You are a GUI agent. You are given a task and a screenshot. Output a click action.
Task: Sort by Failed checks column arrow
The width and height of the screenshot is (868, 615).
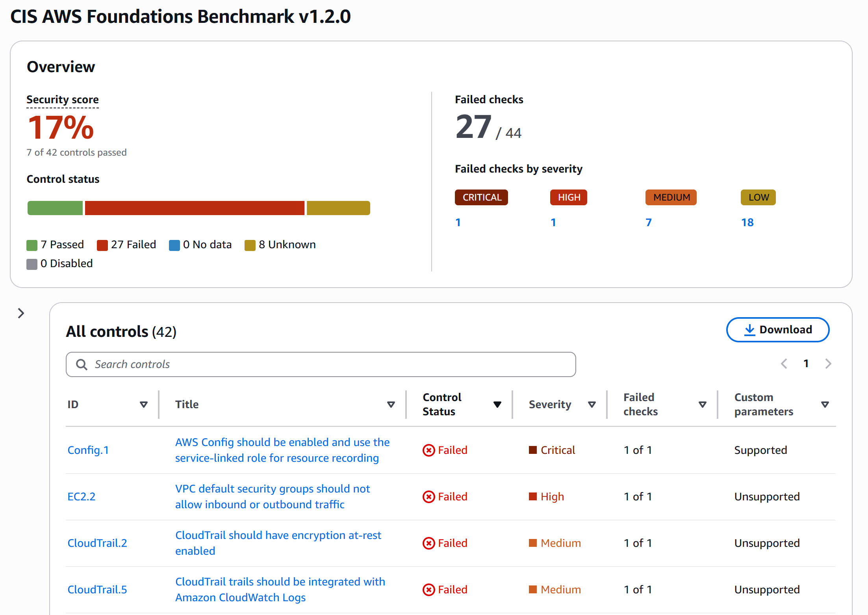(x=702, y=405)
